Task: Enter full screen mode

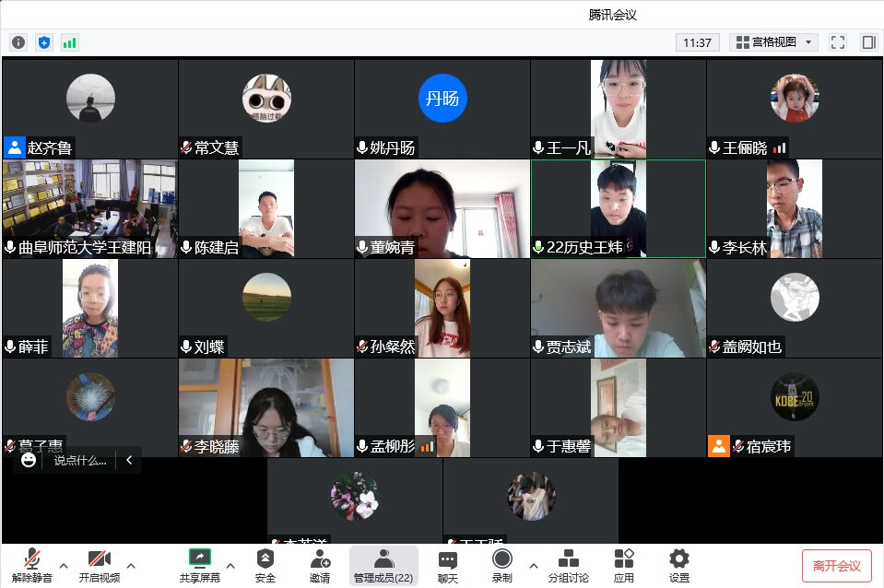Action: pyautogui.click(x=838, y=42)
